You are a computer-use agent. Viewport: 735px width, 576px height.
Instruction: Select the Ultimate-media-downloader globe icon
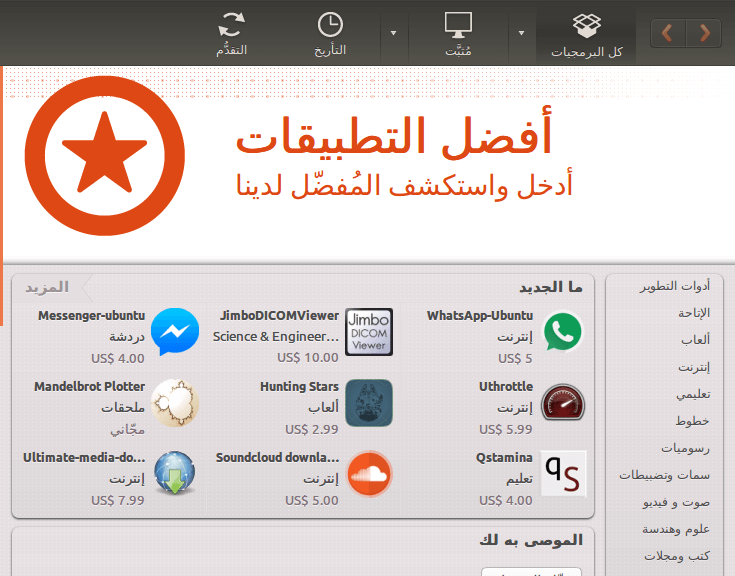(175, 473)
